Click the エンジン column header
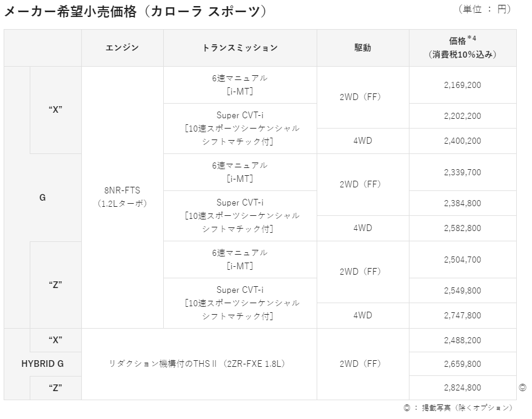The image size is (532, 419). [122, 48]
